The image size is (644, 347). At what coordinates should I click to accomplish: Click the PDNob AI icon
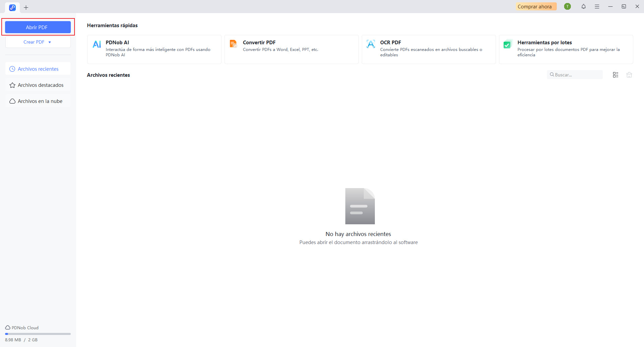[97, 44]
